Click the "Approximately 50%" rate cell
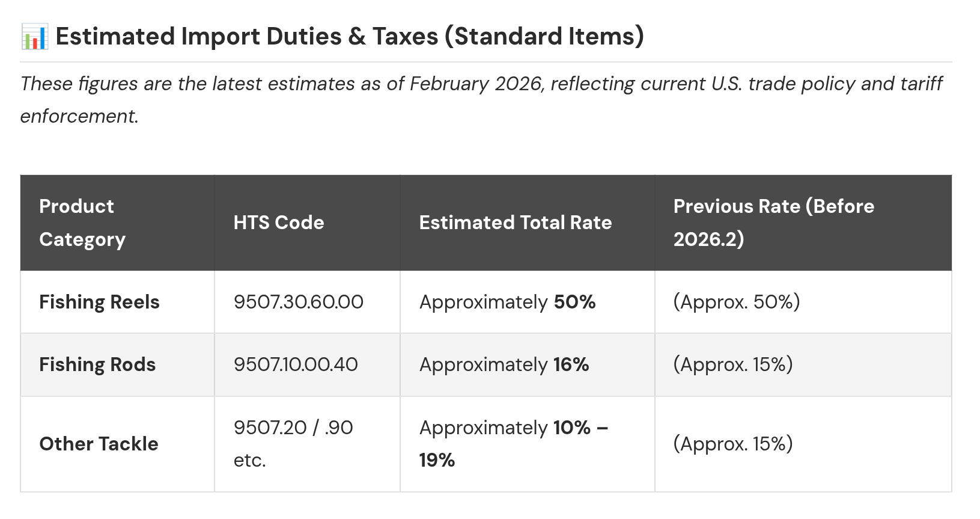 point(507,302)
